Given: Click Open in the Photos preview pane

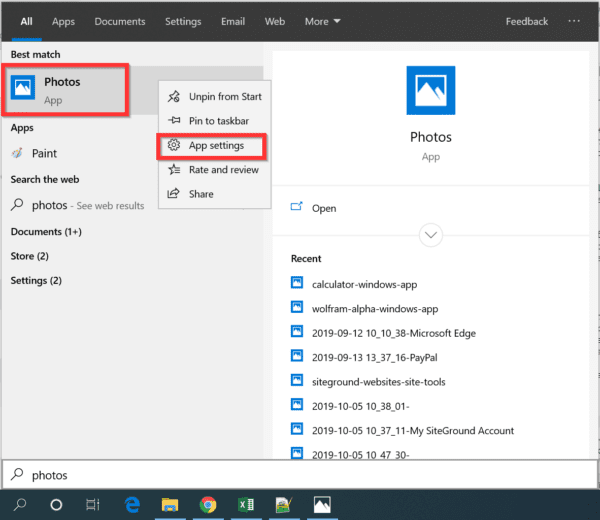Looking at the screenshot, I should point(323,208).
